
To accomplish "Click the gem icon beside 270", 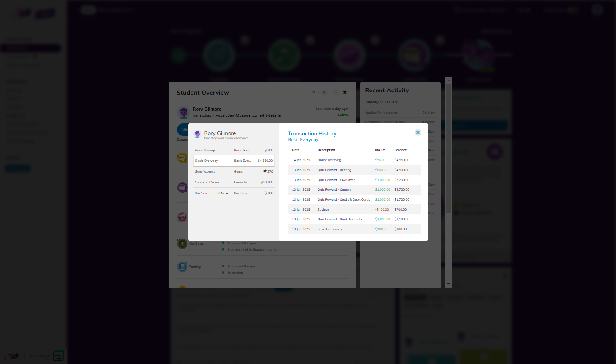I will [x=265, y=171].
